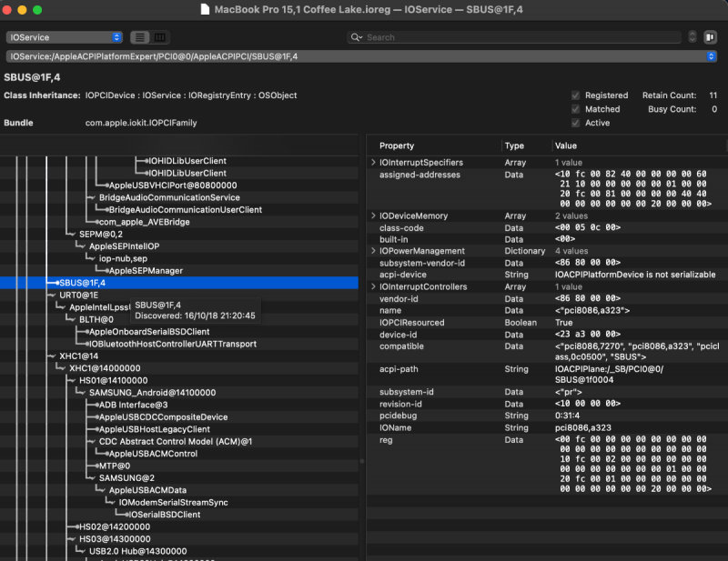Expand the IOInterruptSpecifiers property
The image size is (728, 561).
(373, 162)
